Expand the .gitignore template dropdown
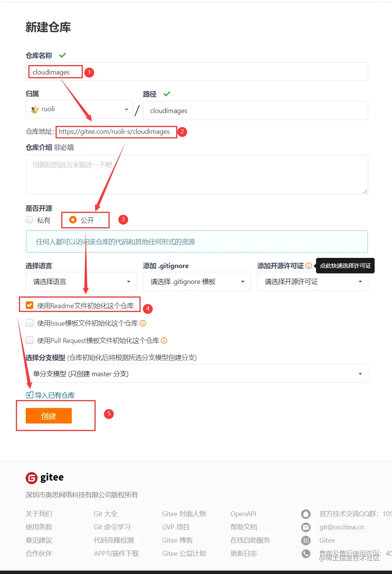 click(197, 282)
